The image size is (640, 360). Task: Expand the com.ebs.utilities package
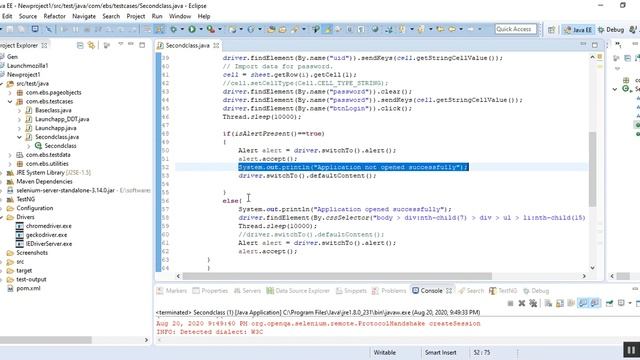pyautogui.click(x=10, y=164)
